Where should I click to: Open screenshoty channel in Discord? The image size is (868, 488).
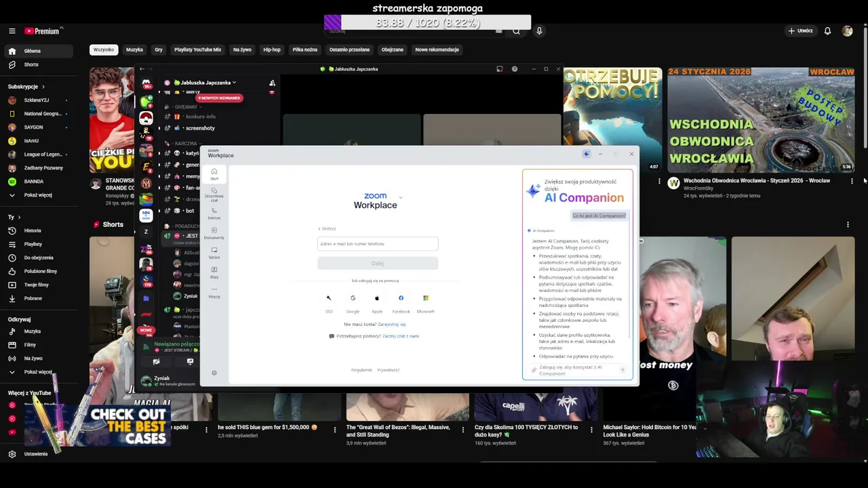(x=200, y=128)
